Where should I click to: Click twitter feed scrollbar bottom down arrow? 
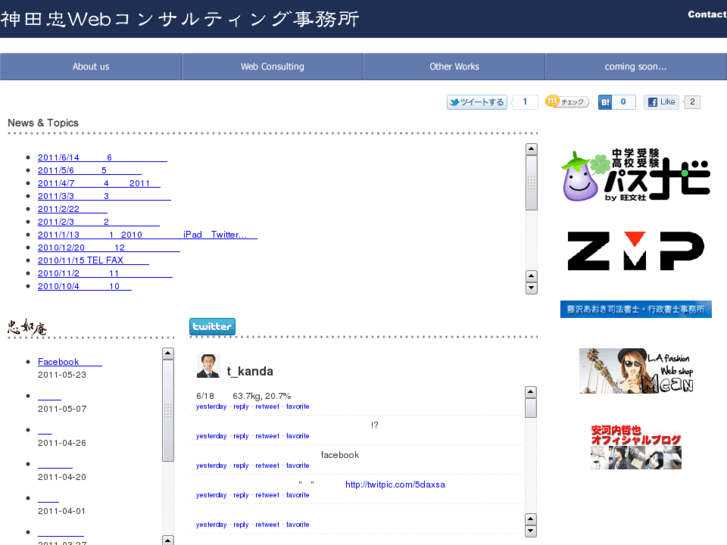click(530, 531)
